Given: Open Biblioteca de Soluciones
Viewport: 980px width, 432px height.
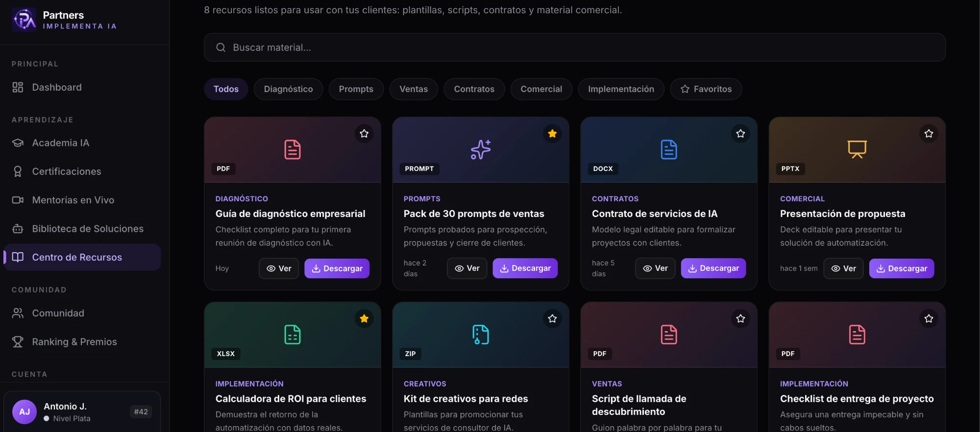Looking at the screenshot, I should [x=82, y=229].
